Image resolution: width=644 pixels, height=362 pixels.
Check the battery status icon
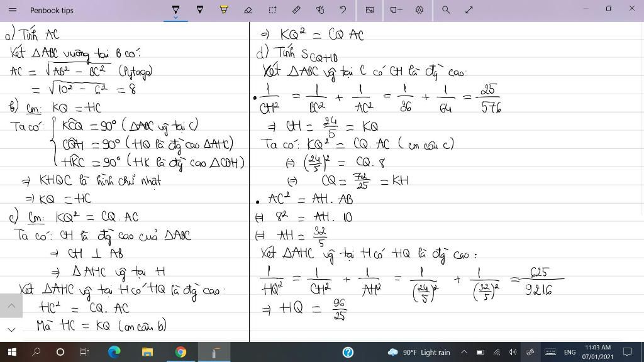[x=480, y=352]
